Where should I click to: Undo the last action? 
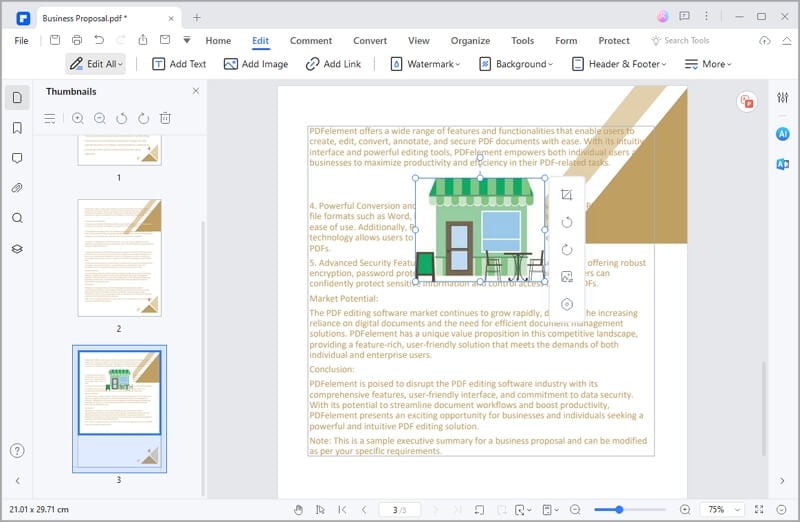tap(99, 40)
